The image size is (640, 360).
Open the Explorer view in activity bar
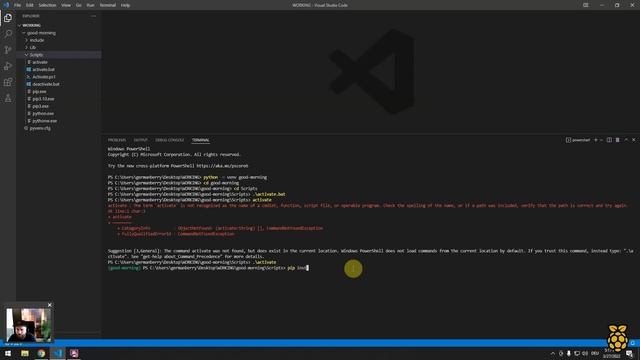(x=8, y=18)
